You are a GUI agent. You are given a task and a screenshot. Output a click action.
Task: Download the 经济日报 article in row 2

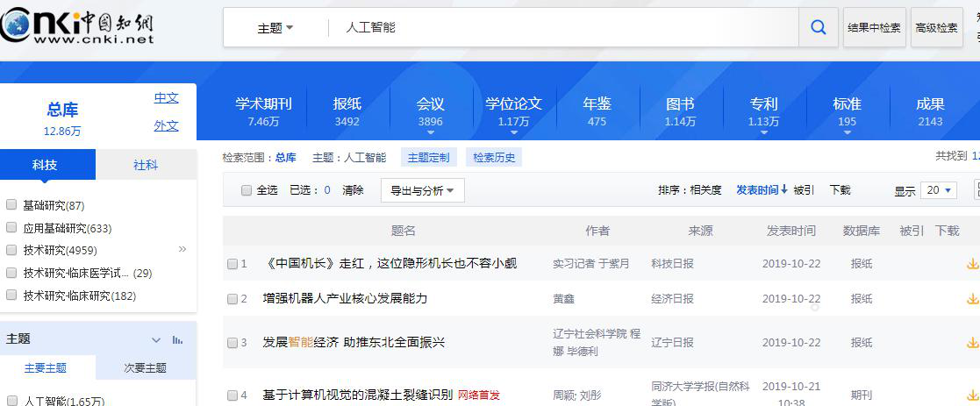tap(972, 299)
